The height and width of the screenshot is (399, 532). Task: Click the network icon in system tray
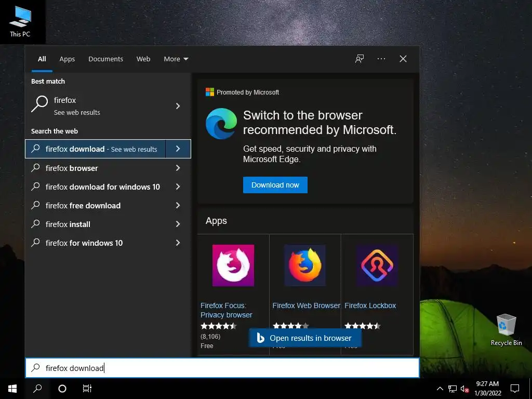pos(453,389)
